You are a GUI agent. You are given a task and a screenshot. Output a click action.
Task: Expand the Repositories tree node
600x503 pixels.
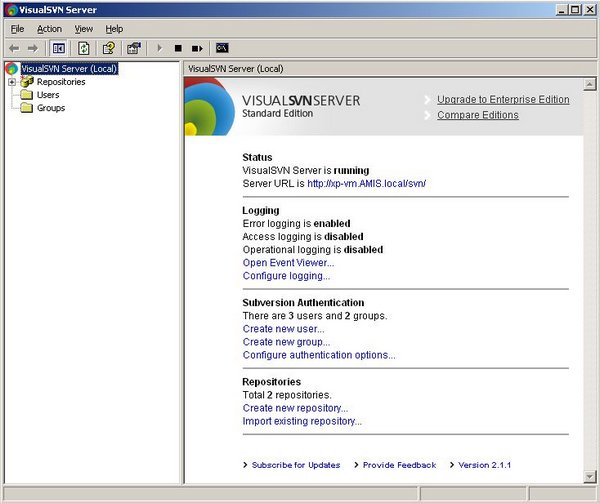pyautogui.click(x=12, y=82)
